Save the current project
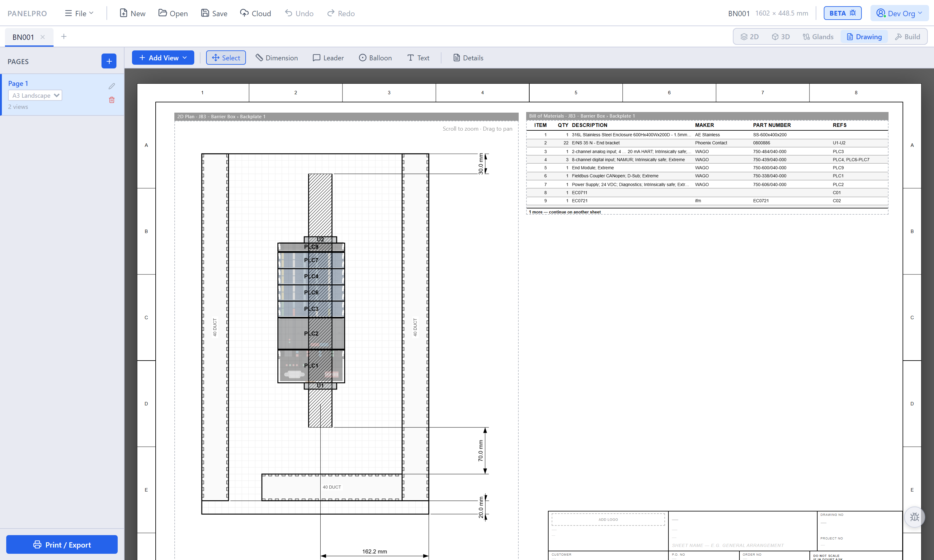 pyautogui.click(x=214, y=13)
